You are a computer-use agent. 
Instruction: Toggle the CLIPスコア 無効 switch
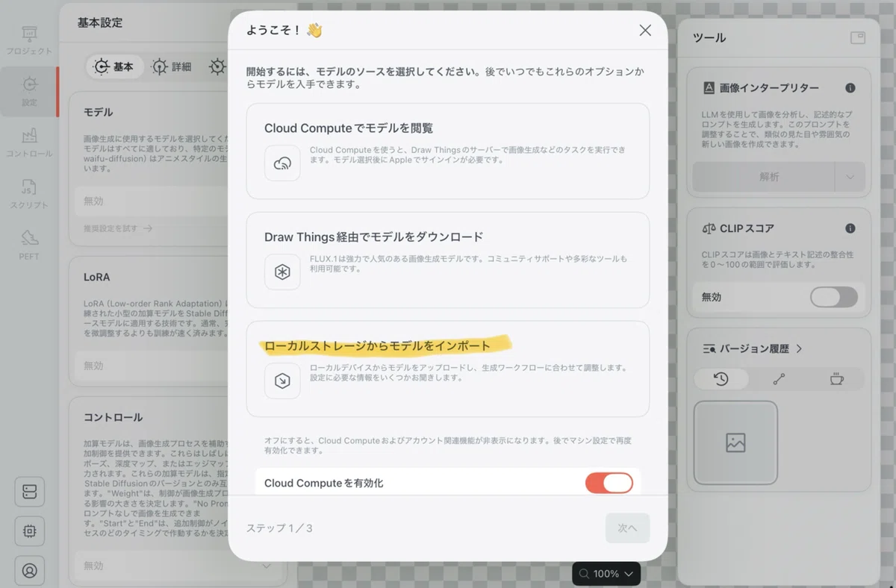coord(834,297)
